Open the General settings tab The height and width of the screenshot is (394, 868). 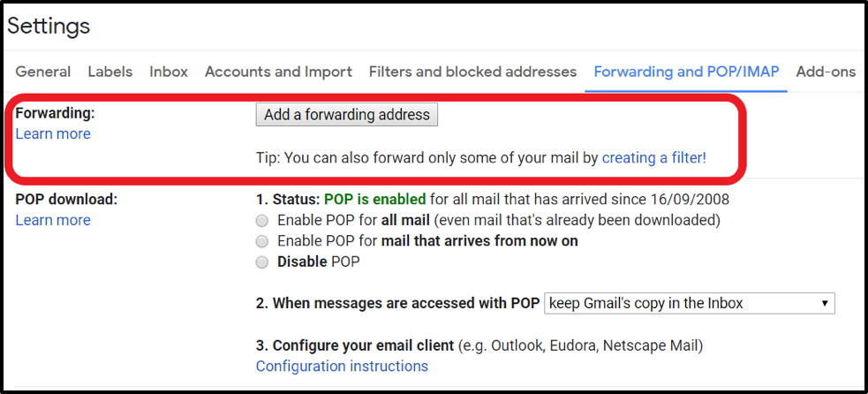coord(43,72)
